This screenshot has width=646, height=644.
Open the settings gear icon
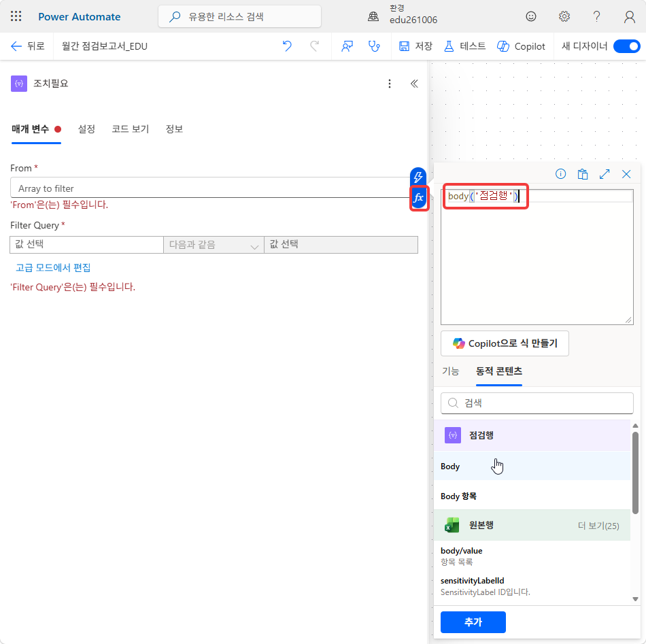(x=564, y=16)
